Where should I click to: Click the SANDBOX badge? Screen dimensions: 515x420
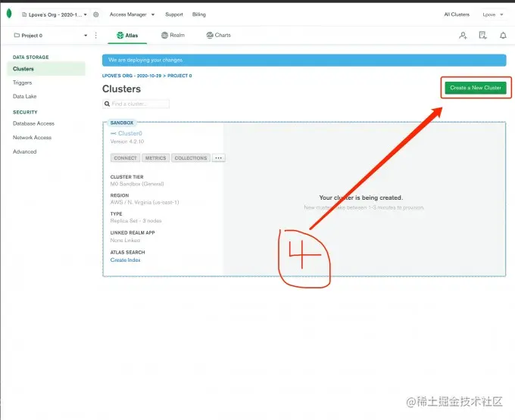[x=122, y=123]
